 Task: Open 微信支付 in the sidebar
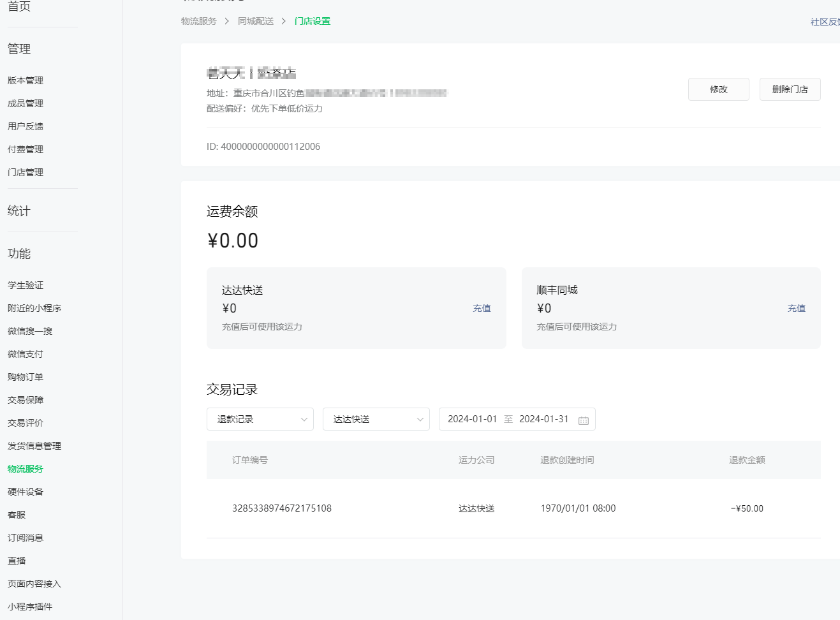click(26, 354)
